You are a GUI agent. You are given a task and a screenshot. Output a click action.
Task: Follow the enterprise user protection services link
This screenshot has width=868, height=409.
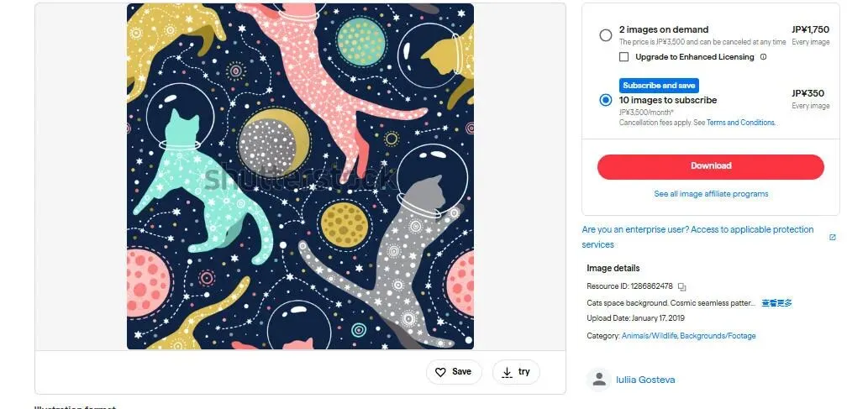(697, 229)
